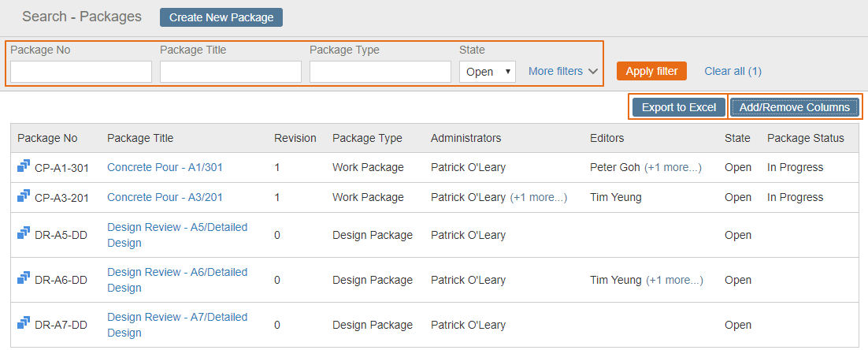Click Create New Package button
The width and height of the screenshot is (868, 350).
(221, 17)
